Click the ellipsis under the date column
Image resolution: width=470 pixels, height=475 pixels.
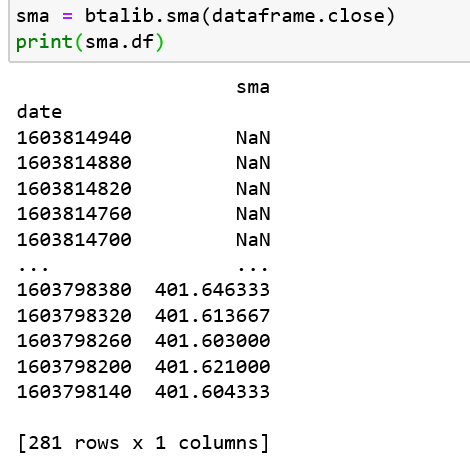[x=33, y=268]
